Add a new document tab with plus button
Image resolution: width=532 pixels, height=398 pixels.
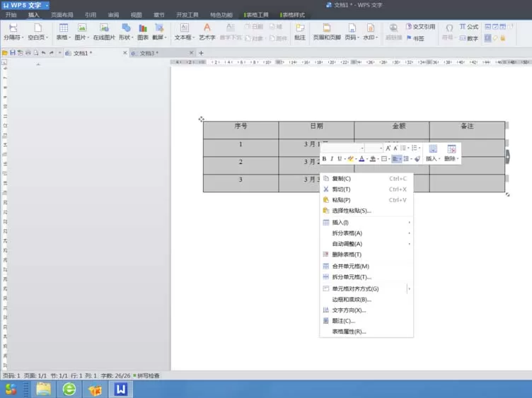pos(201,53)
